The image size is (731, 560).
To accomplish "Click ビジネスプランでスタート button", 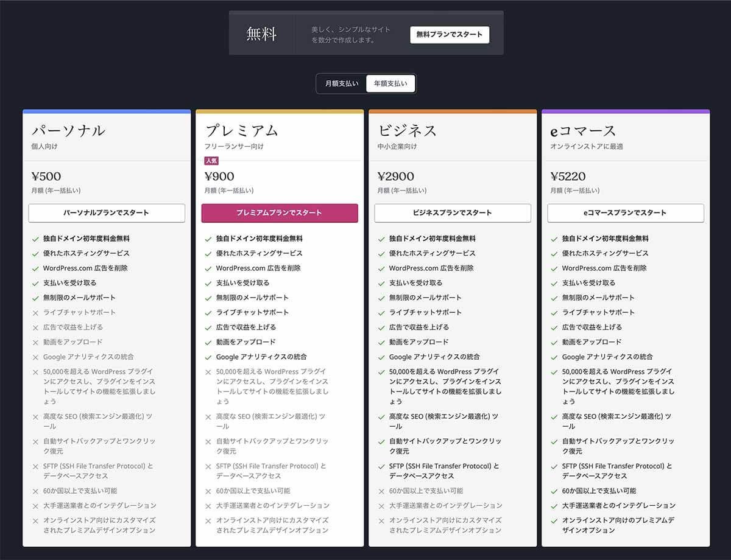I will tap(453, 213).
